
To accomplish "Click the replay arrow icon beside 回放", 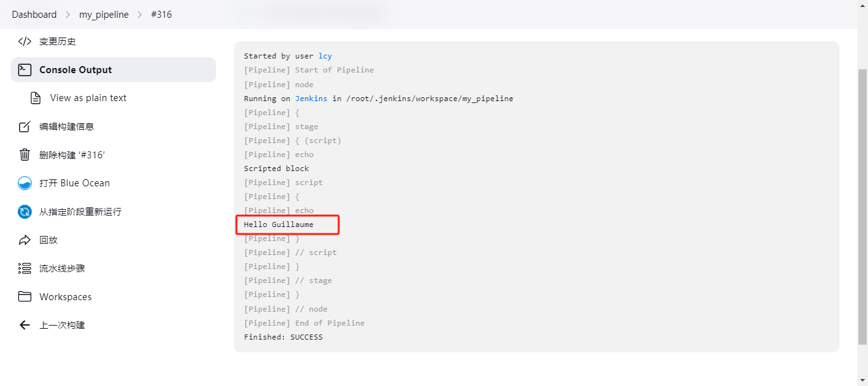I will 25,240.
